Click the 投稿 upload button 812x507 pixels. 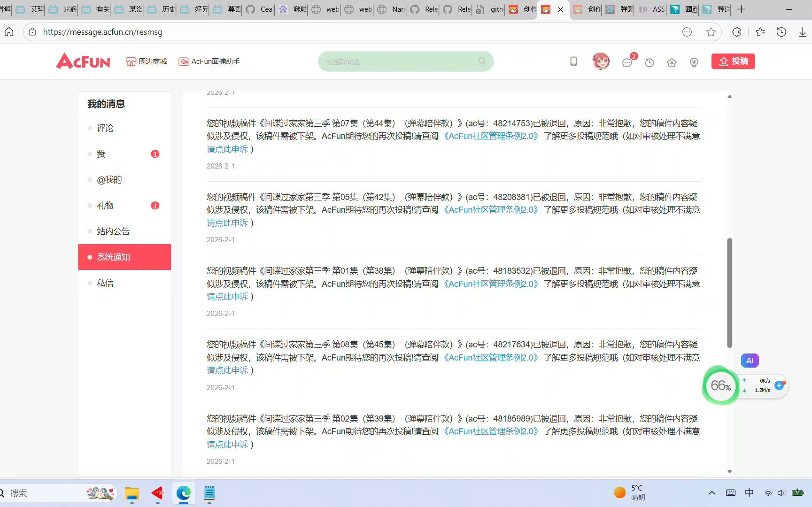[733, 61]
